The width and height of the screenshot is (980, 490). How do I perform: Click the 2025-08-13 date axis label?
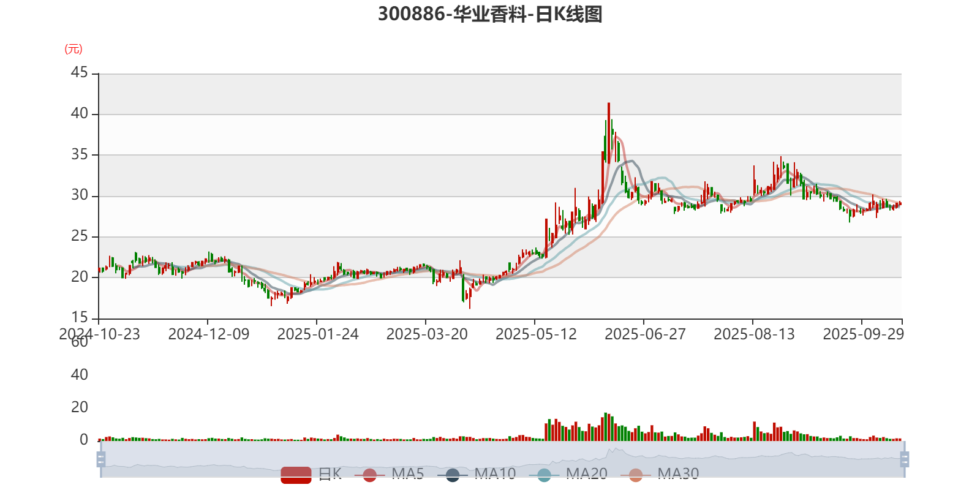[754, 334]
